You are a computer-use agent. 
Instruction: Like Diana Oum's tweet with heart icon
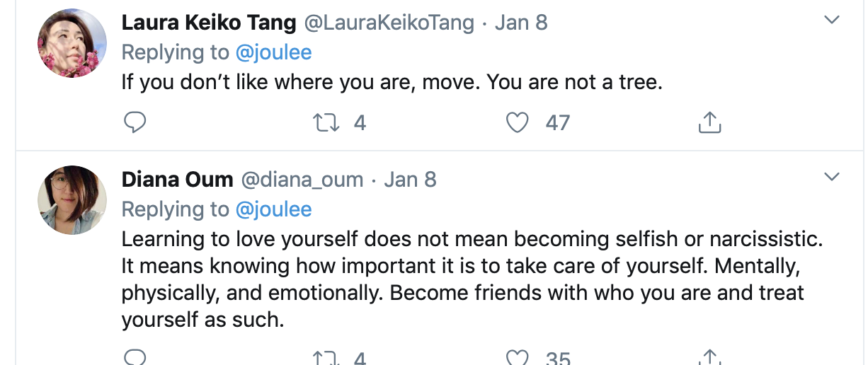(x=518, y=358)
